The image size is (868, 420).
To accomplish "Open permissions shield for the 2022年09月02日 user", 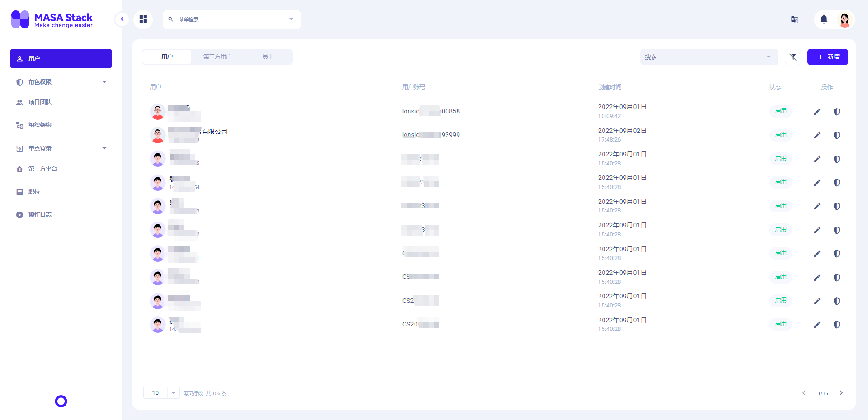I will 837,135.
